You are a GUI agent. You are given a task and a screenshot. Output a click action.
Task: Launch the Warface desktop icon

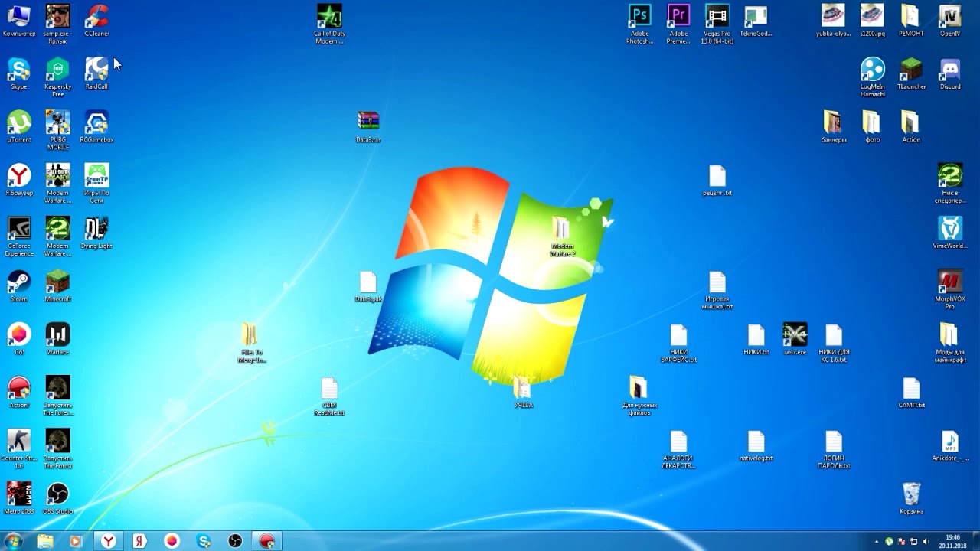(x=57, y=340)
